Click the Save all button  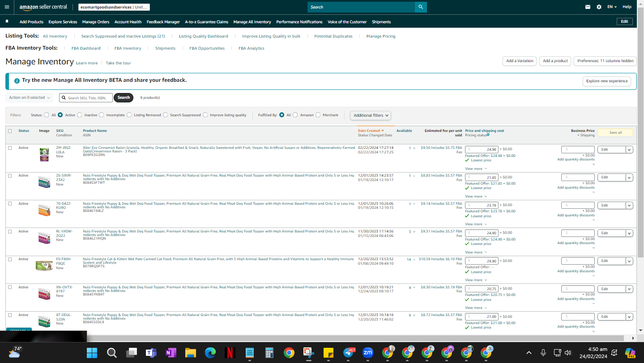pyautogui.click(x=615, y=132)
